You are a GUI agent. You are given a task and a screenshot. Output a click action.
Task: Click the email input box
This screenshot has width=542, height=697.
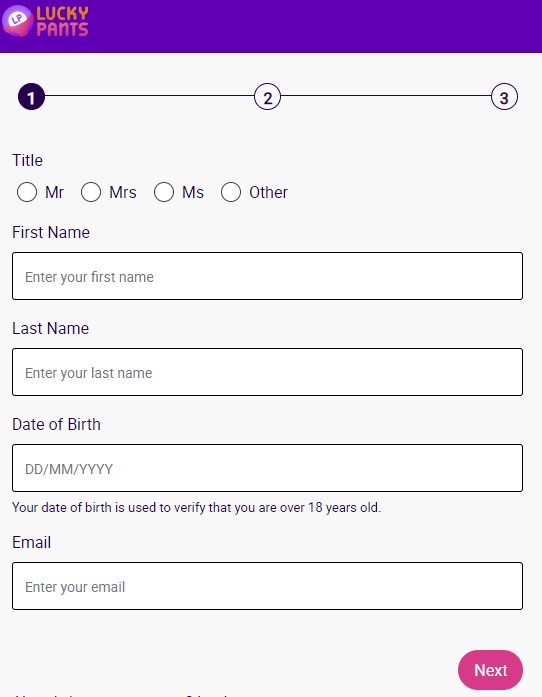pyautogui.click(x=267, y=586)
